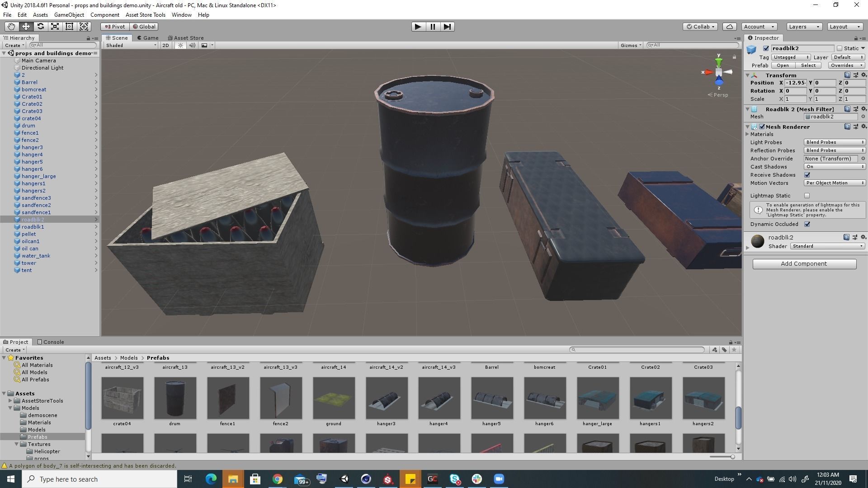
Task: Switch to the Console tab
Action: [x=51, y=342]
